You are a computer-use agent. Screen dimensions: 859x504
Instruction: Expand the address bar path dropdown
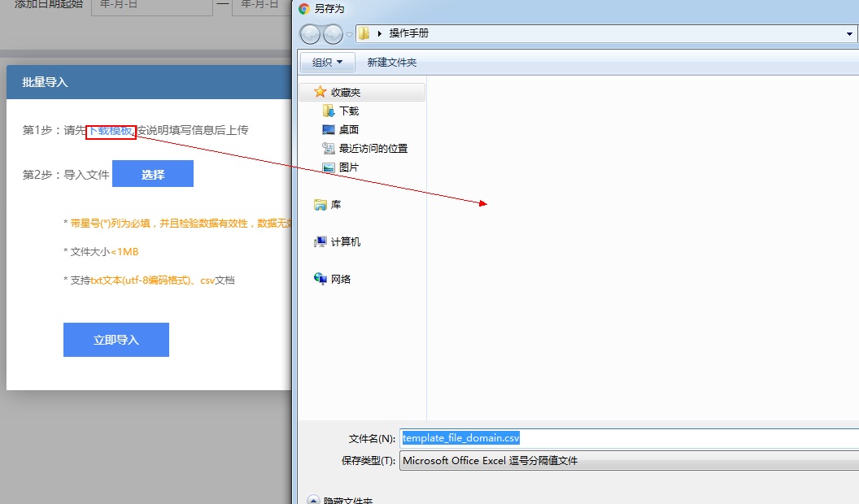(x=850, y=34)
